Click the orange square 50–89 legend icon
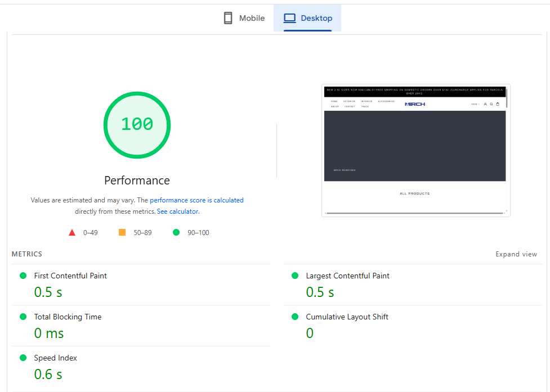550x392 pixels. pos(122,232)
